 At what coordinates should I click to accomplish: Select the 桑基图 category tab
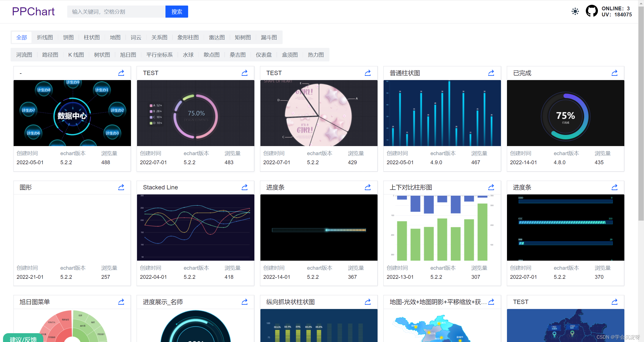[238, 55]
